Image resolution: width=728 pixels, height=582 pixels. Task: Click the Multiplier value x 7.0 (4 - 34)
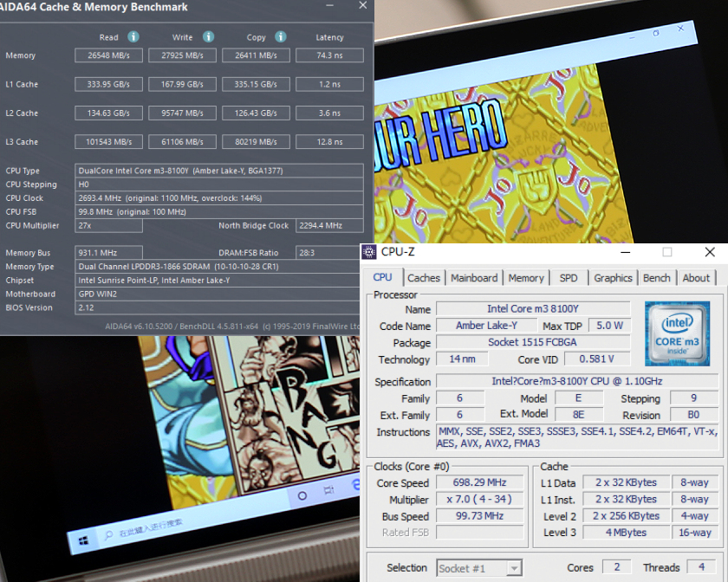click(x=479, y=500)
